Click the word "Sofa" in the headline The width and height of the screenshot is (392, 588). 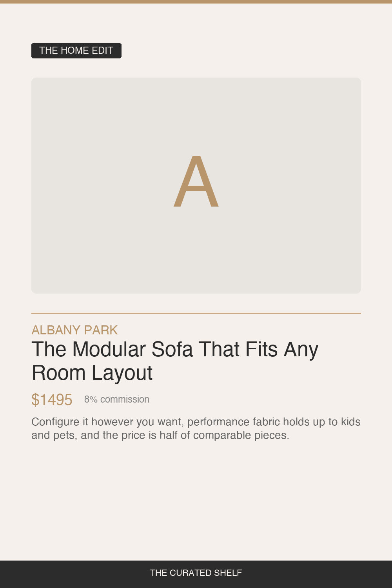172,349
